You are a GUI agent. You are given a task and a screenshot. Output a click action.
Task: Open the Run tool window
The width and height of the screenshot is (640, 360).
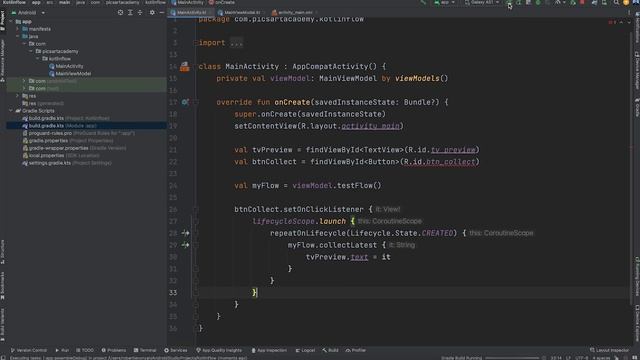point(62,350)
